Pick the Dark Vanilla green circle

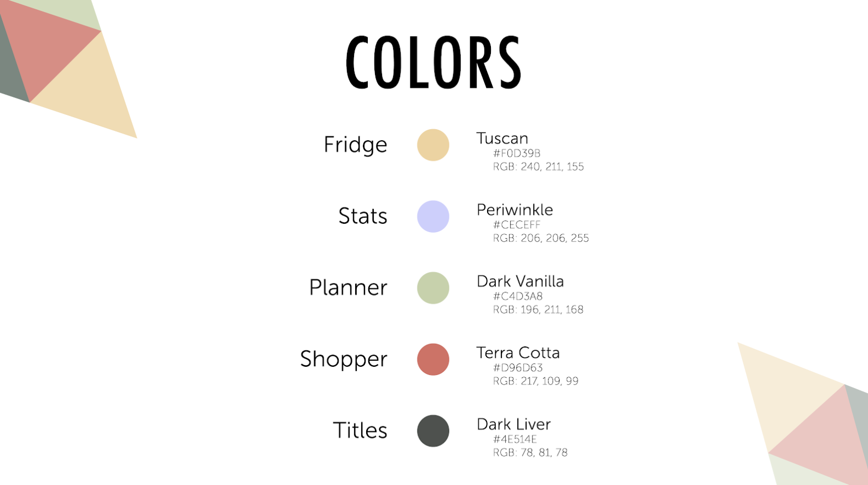pyautogui.click(x=433, y=288)
